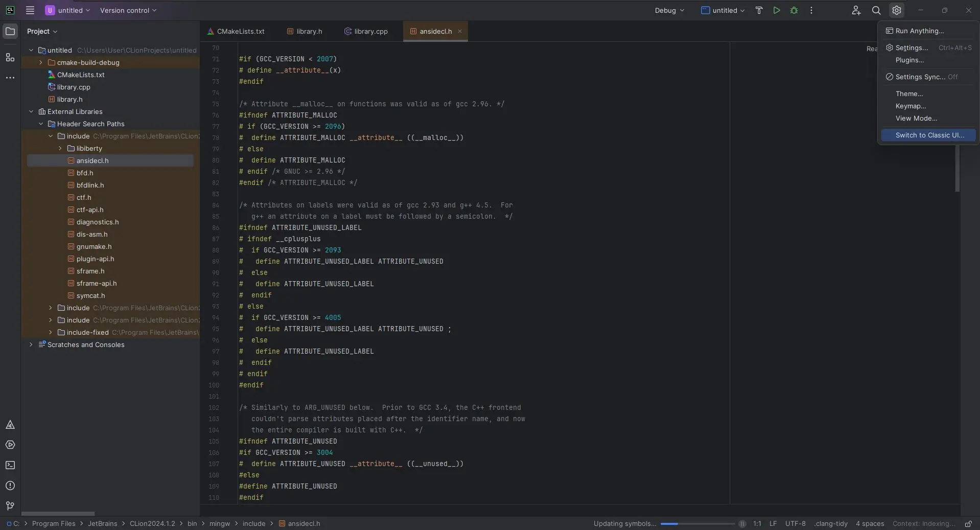Pause the Updating symbols process

pyautogui.click(x=742, y=524)
